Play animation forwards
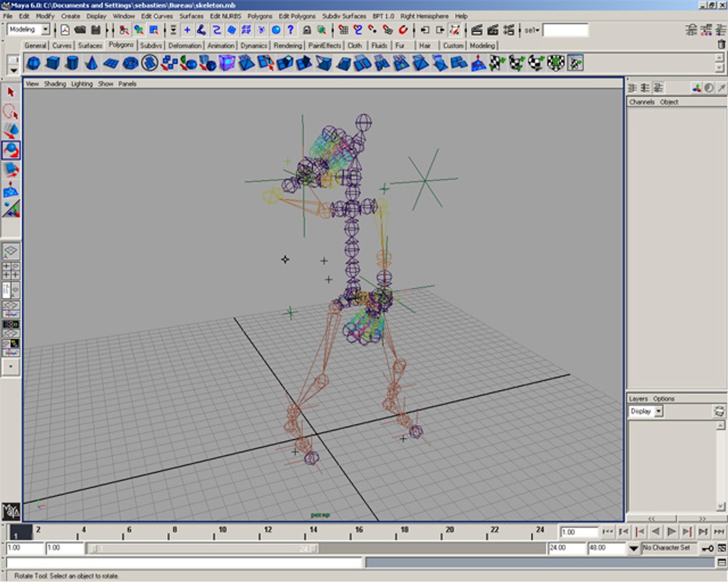This screenshot has width=728, height=582. pos(671,532)
